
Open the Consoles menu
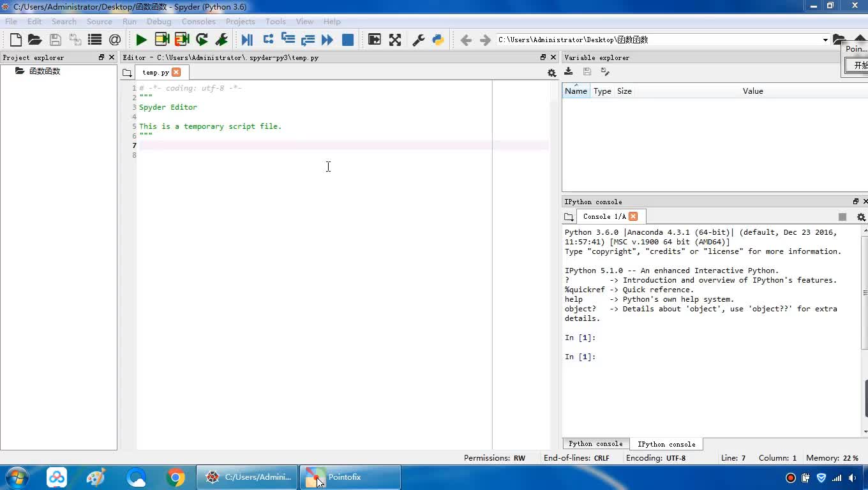(x=198, y=21)
